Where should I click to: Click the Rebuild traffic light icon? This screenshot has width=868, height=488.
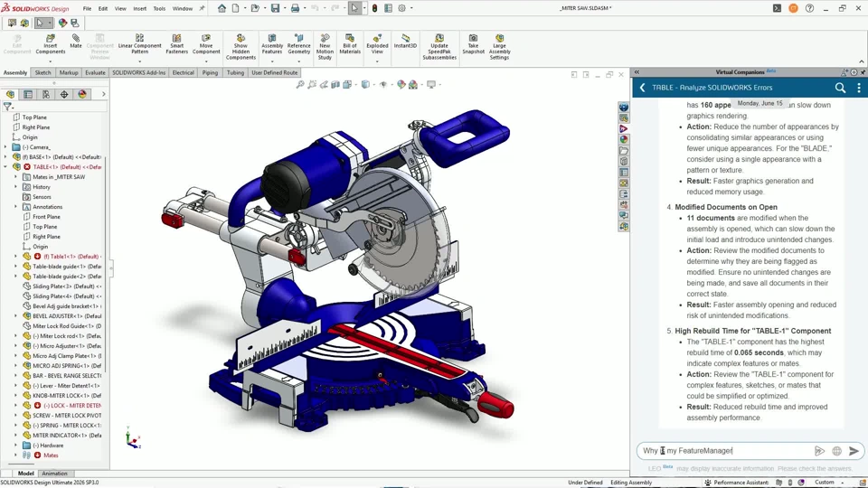tap(374, 8)
